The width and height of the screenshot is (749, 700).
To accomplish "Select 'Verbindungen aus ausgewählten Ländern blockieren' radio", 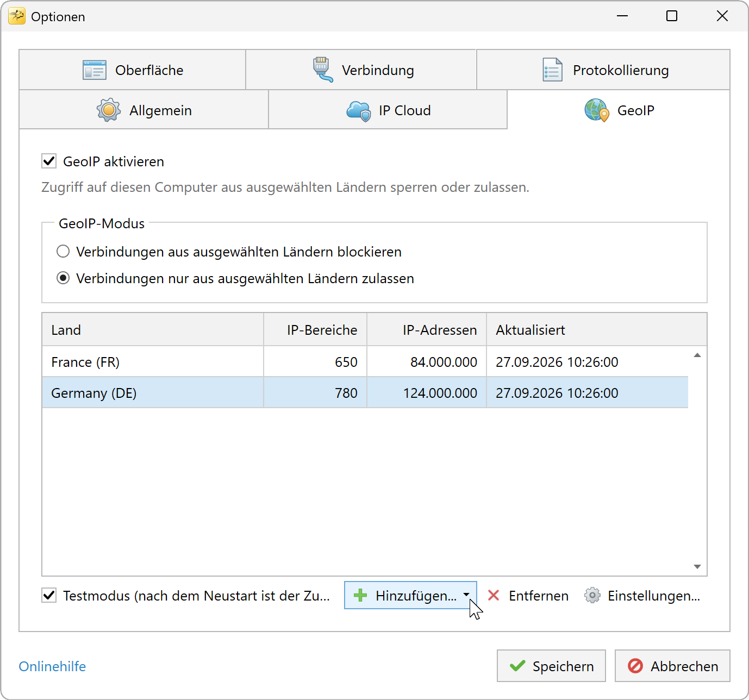I will click(x=63, y=251).
